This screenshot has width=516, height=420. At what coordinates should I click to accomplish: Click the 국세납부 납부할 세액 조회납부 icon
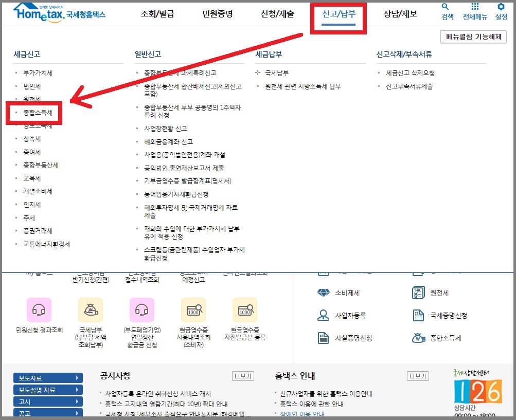[90, 311]
